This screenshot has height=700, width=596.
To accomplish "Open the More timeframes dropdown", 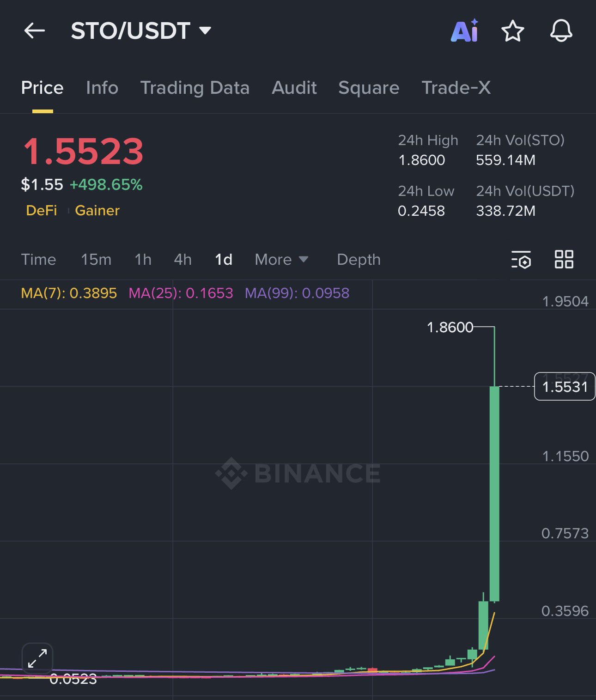I will click(281, 260).
